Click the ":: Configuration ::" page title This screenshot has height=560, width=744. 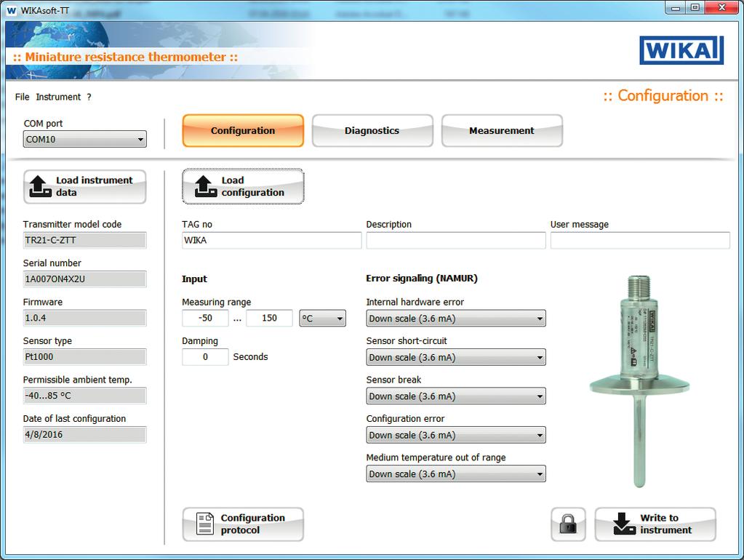(663, 96)
